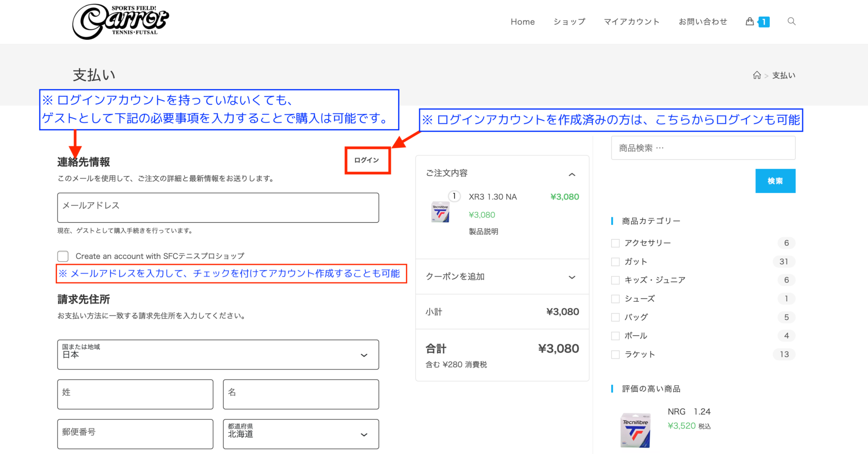868x454 pixels.
Task: Go to the ショップ menu item
Action: tap(569, 22)
